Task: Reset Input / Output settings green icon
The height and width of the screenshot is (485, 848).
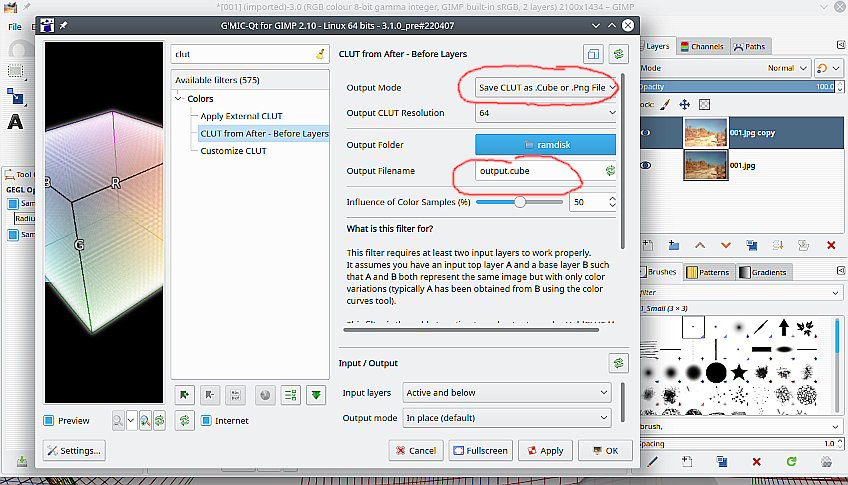Action: (x=618, y=363)
